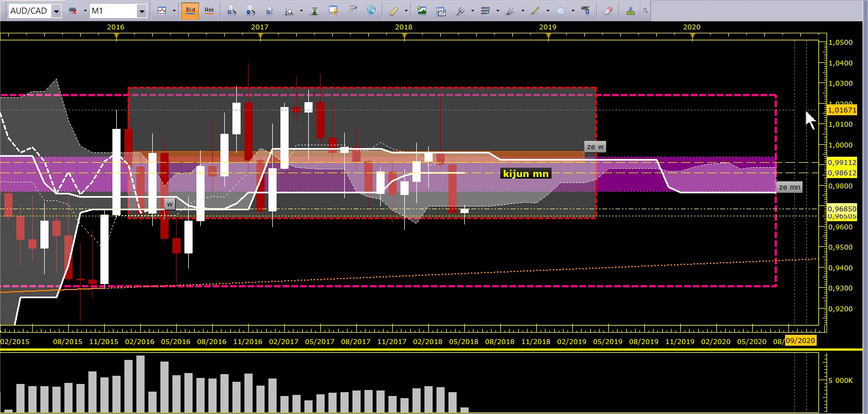Click the add image icon
The image size is (868, 414).
(x=422, y=10)
